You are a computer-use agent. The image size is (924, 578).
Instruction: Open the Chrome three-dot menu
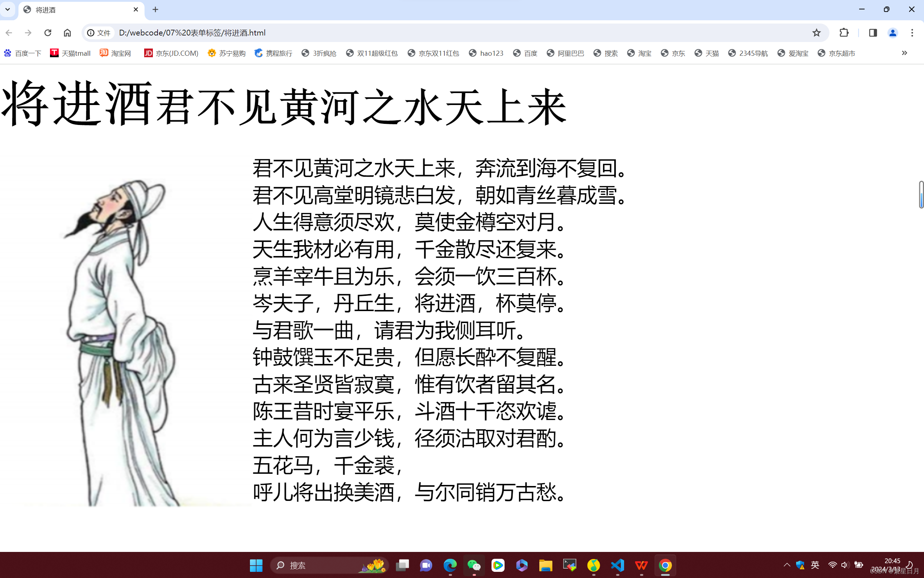tap(912, 33)
